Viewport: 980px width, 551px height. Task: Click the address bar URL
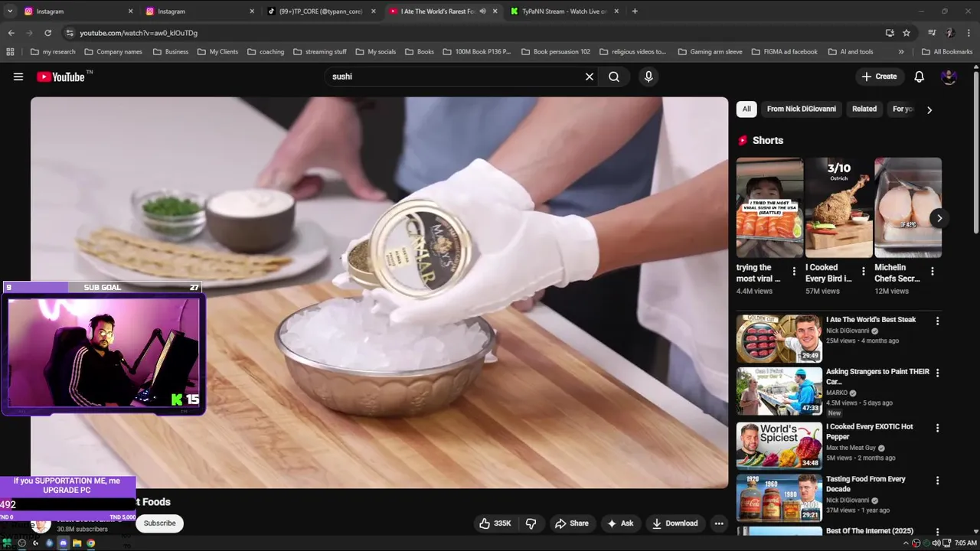click(x=139, y=33)
